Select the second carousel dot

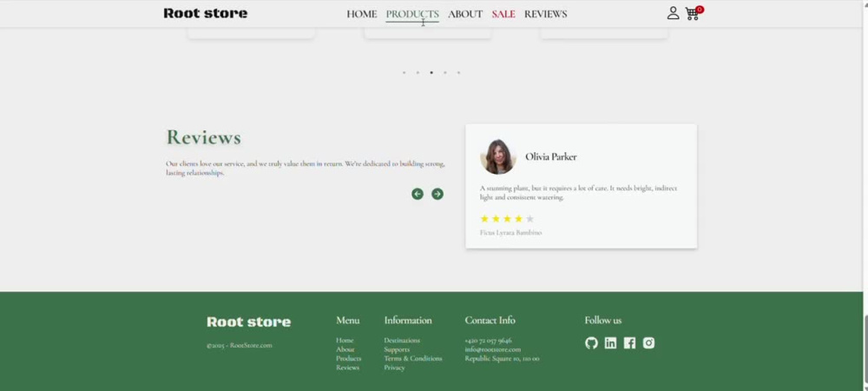tap(418, 72)
